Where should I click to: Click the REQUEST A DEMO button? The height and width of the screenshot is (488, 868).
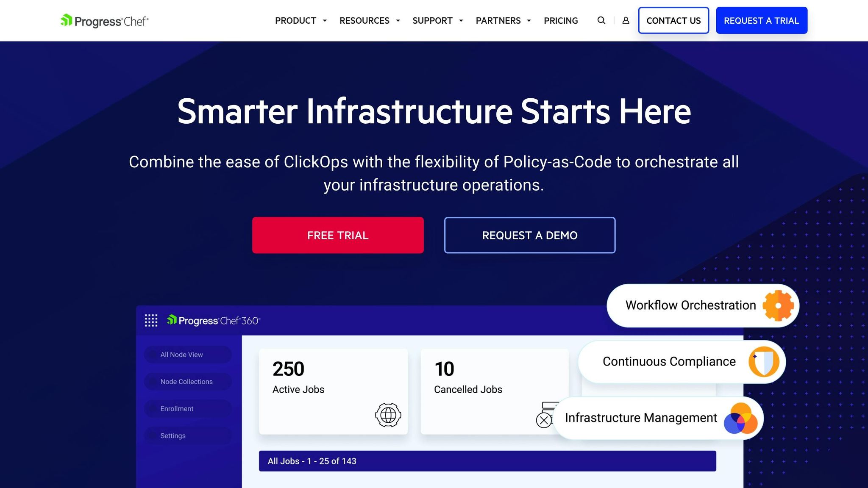click(530, 235)
